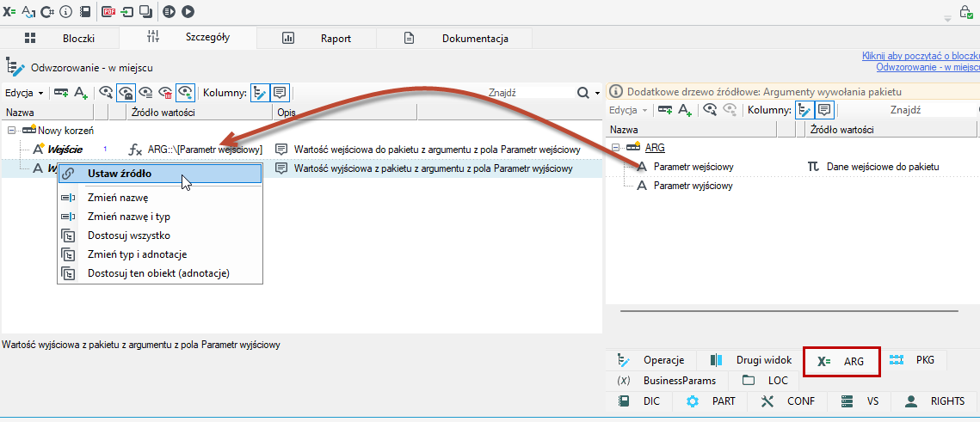Export using the PDF icon
The width and height of the screenshot is (980, 422).
pyautogui.click(x=108, y=11)
